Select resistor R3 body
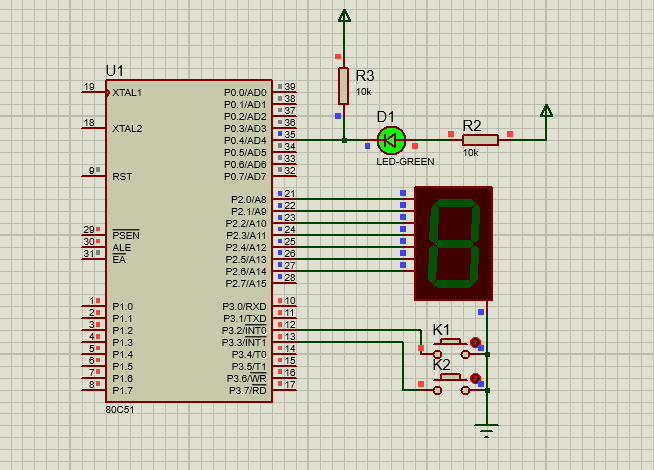This screenshot has width=654, height=470. [343, 86]
